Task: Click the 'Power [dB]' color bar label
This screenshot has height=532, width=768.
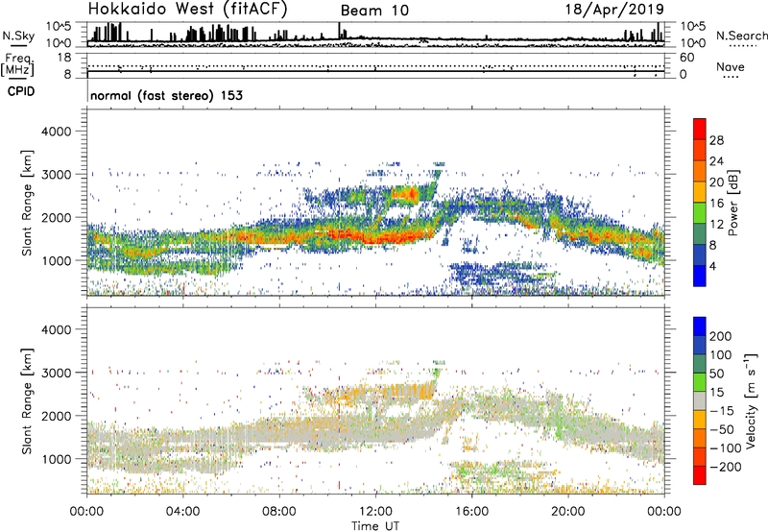Action: 732,203
